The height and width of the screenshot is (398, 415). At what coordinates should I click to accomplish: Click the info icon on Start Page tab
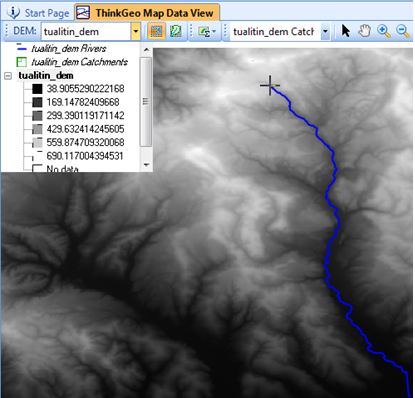(x=13, y=13)
